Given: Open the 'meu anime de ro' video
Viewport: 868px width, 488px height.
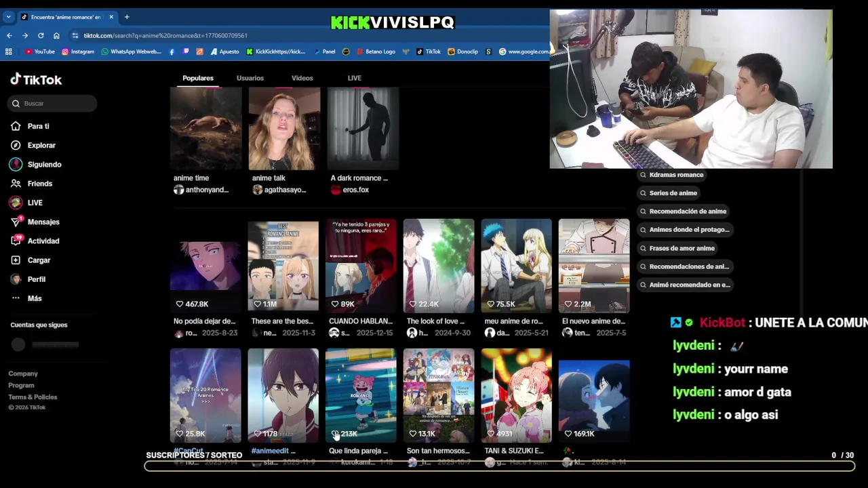Looking at the screenshot, I should [516, 266].
